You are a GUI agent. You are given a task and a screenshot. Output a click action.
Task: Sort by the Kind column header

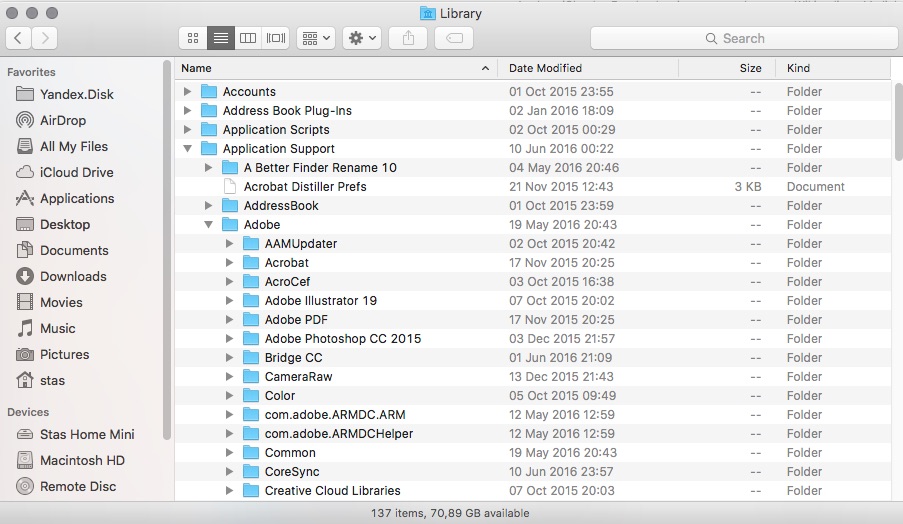(833, 68)
